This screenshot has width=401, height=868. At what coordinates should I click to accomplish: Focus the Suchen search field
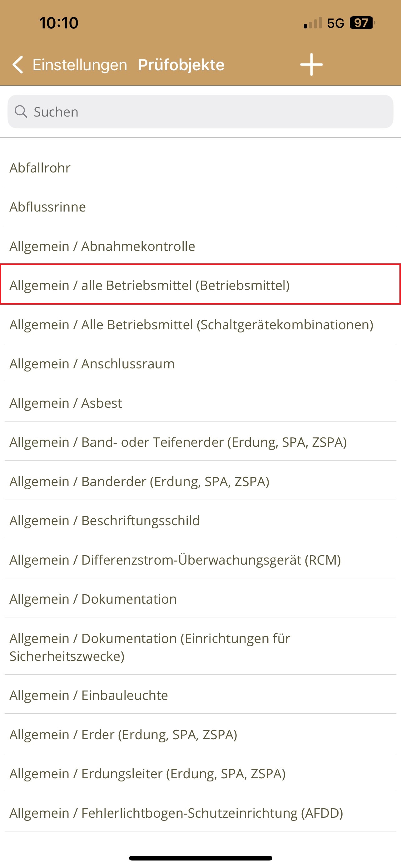(202, 112)
